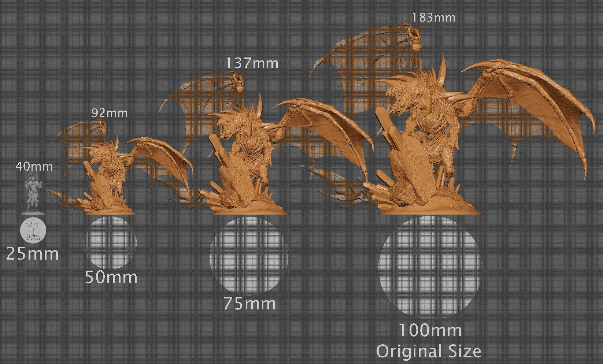603x364 pixels.
Task: Click the 100mm round base circle
Action: click(x=430, y=268)
